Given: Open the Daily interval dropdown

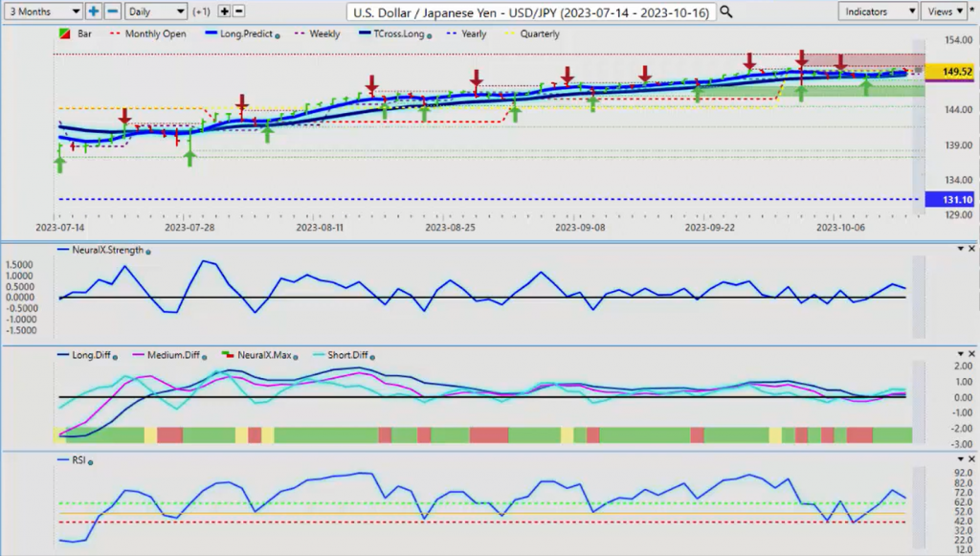Looking at the screenshot, I should tap(156, 11).
